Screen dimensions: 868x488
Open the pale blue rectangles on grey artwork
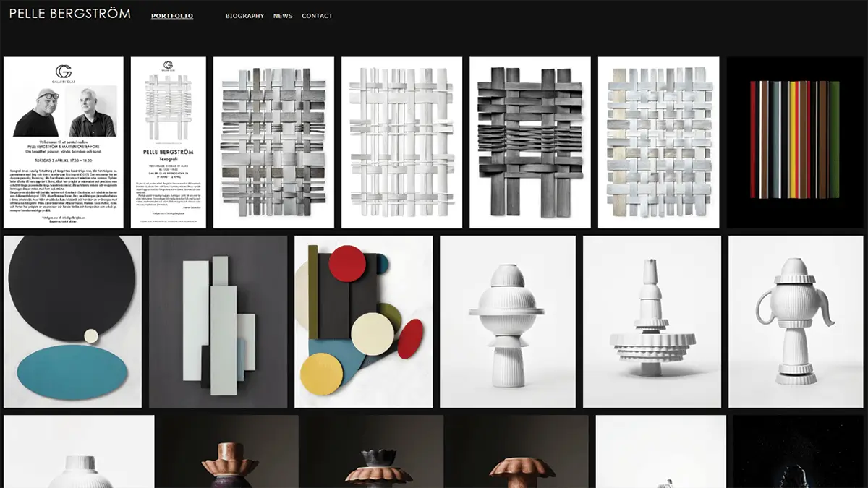click(x=218, y=322)
